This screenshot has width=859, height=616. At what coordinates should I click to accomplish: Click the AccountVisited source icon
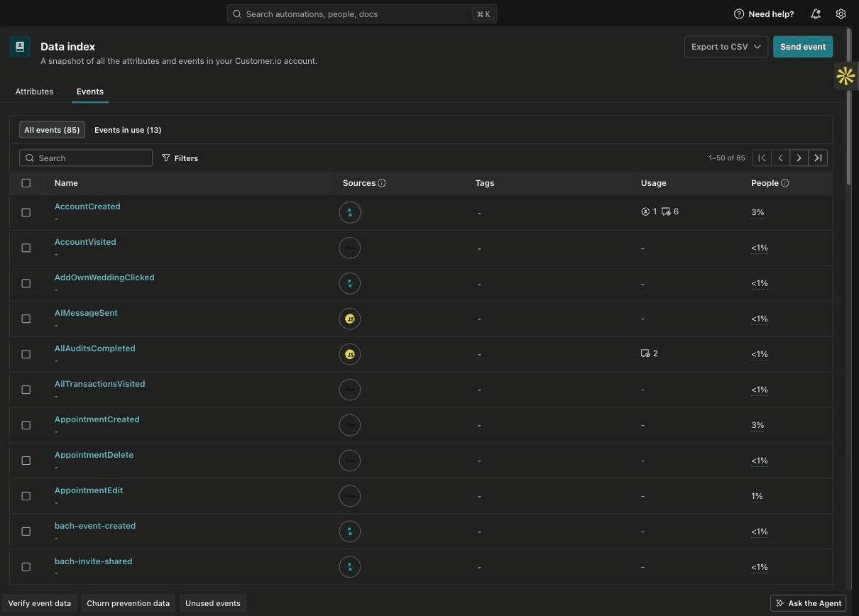(350, 248)
